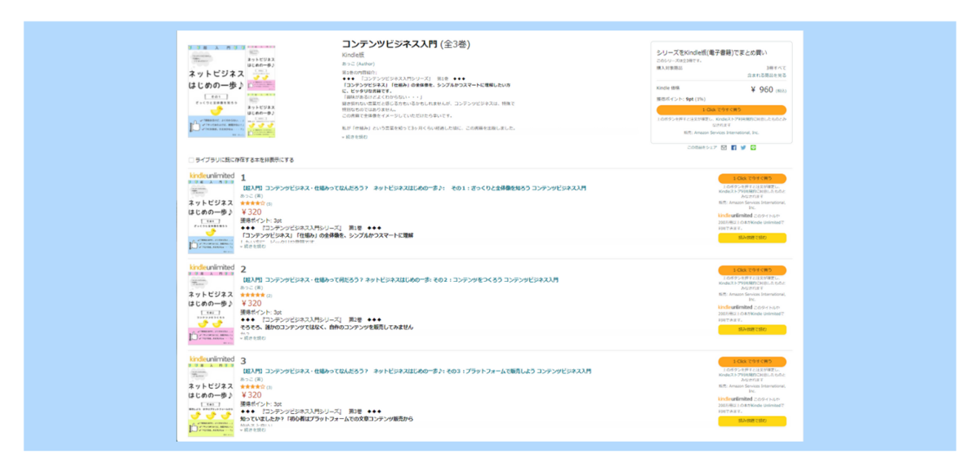This screenshot has height=472, width=980.
Task: Open the title link of book 2
Action: [x=400, y=279]
